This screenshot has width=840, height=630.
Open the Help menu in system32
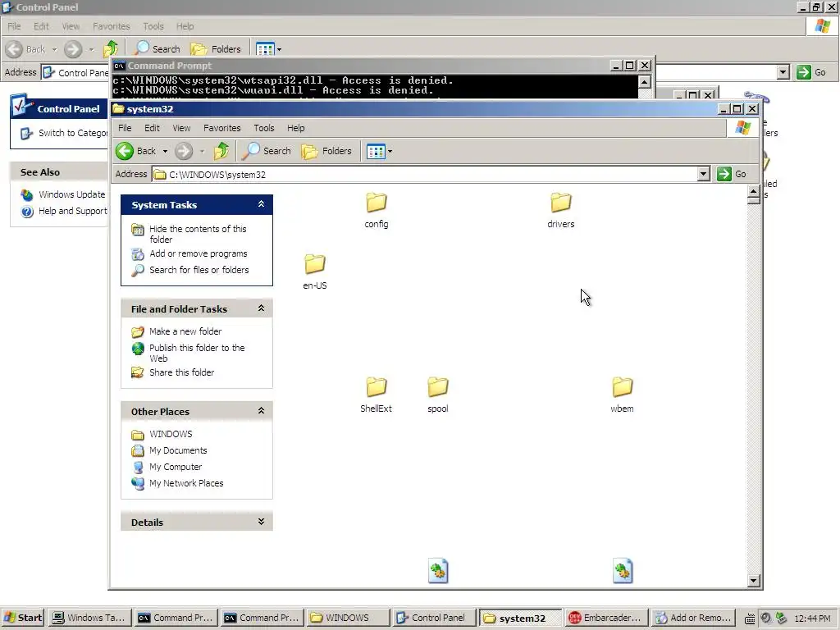(x=295, y=128)
